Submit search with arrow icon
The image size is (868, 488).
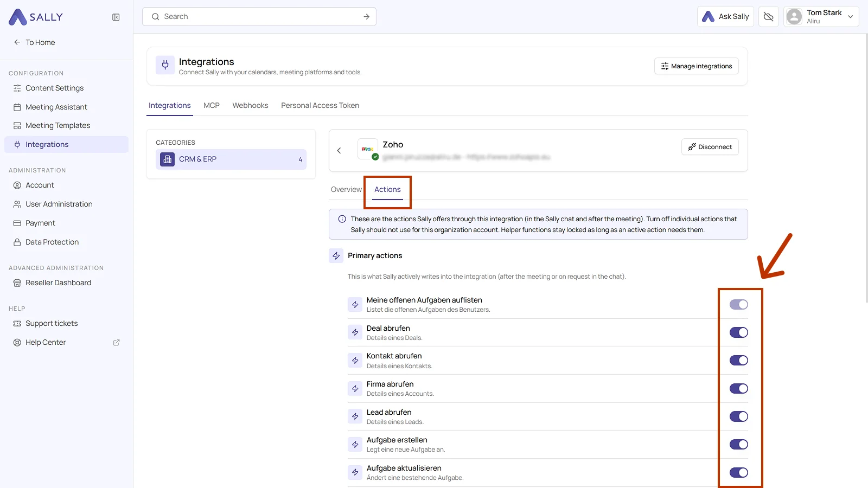click(367, 17)
